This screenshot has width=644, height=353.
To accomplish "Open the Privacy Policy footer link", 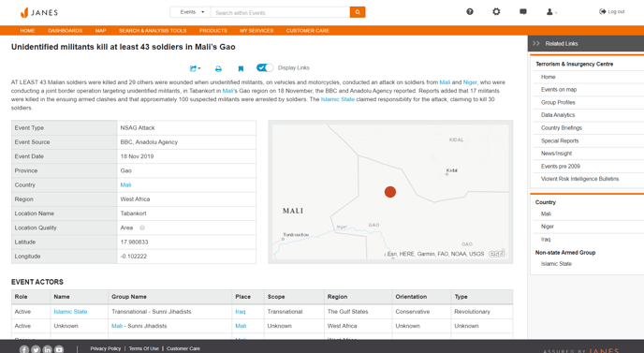I will [x=106, y=348].
